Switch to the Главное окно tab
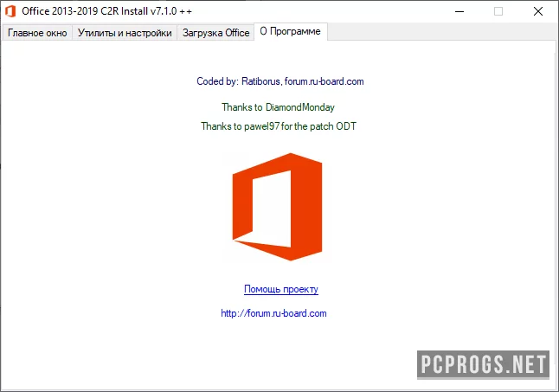The width and height of the screenshot is (559, 392). click(x=37, y=33)
